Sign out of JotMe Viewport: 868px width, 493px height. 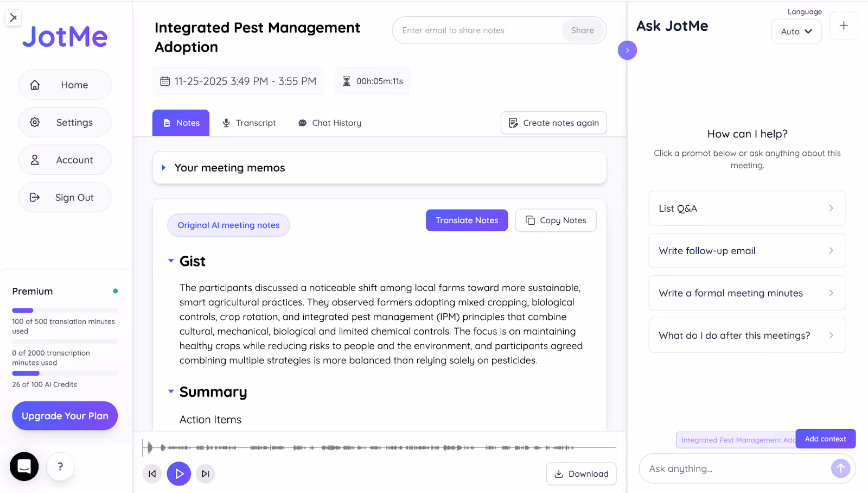point(65,197)
